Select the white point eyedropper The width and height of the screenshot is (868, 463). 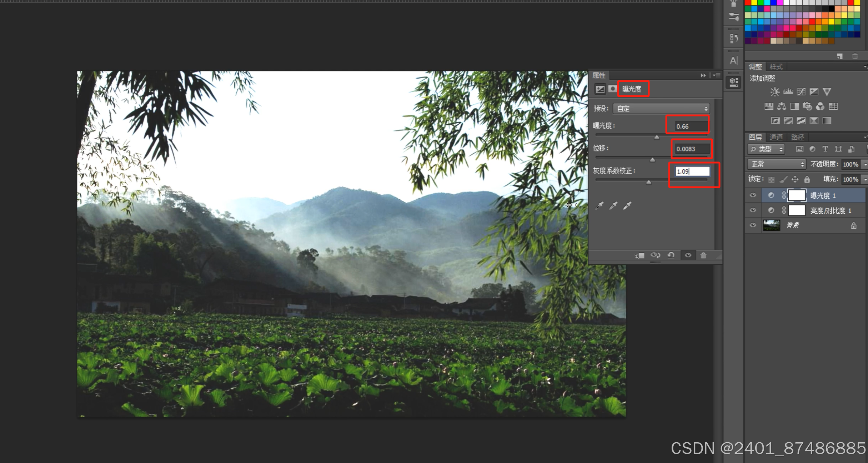[627, 205]
